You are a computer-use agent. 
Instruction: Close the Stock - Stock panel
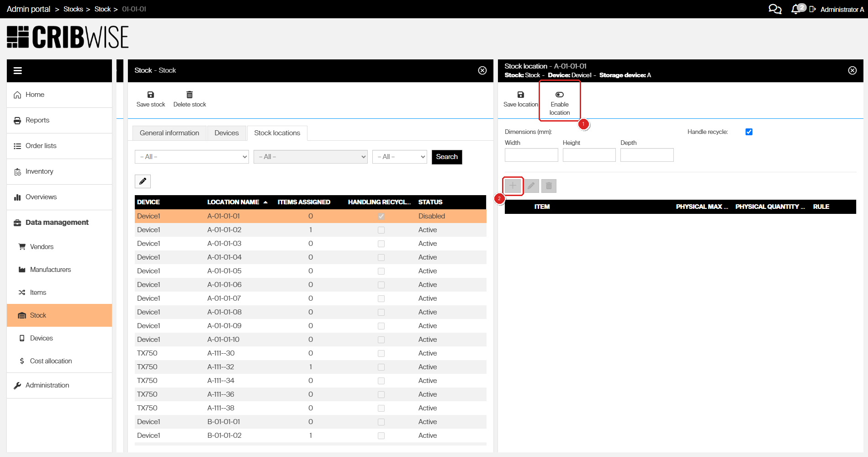(x=482, y=70)
